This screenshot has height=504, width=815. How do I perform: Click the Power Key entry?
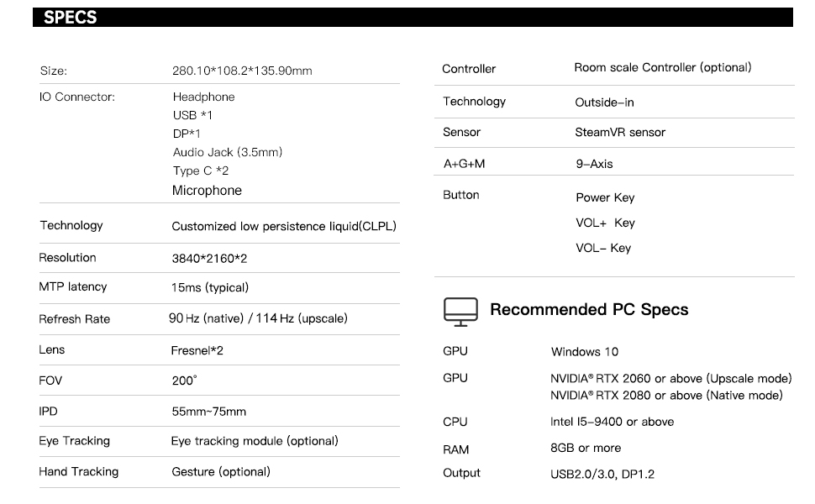tap(605, 198)
